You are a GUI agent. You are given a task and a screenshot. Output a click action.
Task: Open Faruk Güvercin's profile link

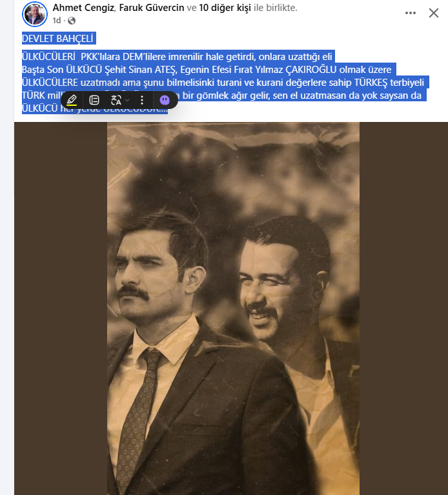152,8
